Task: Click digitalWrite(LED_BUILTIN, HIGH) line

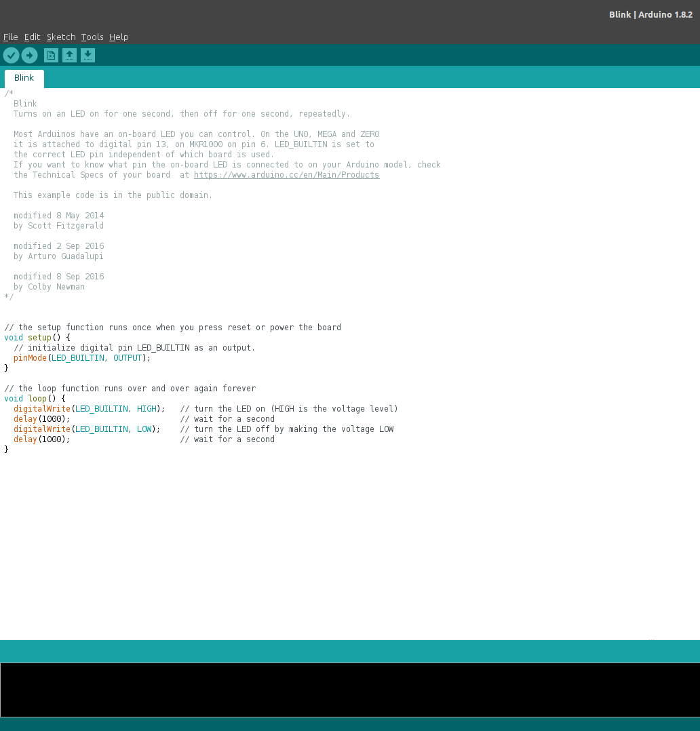Action: click(x=89, y=409)
